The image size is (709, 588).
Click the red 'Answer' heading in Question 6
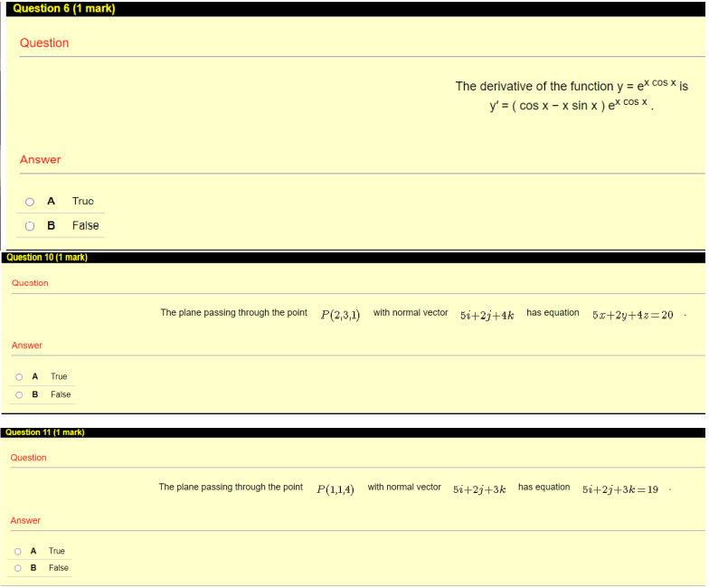[40, 159]
